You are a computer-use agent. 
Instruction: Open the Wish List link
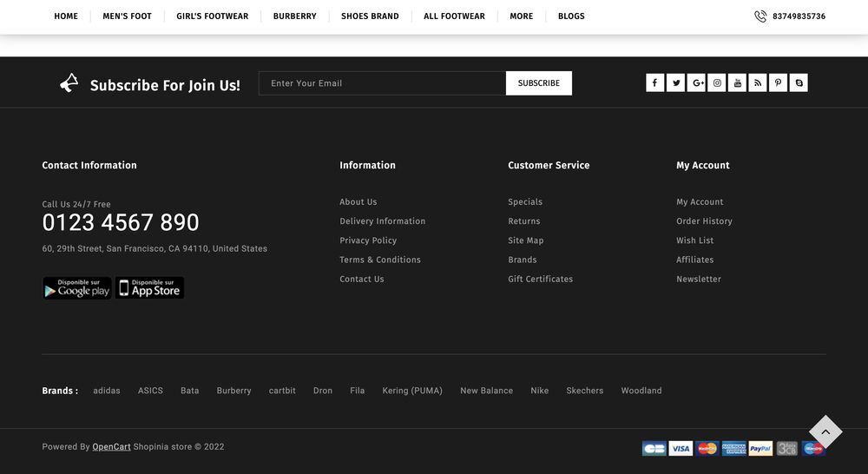coord(694,240)
